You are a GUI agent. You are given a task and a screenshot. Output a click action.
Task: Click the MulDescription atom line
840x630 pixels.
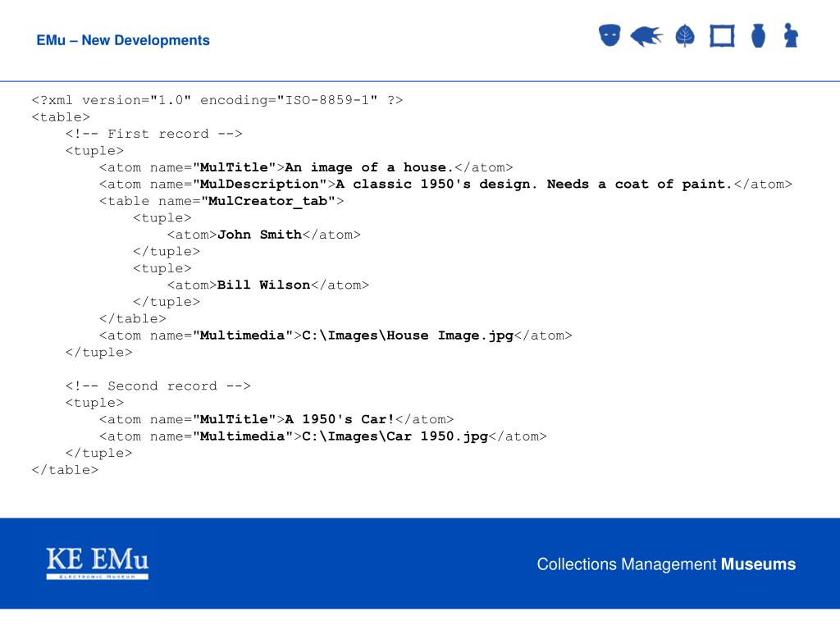(445, 185)
